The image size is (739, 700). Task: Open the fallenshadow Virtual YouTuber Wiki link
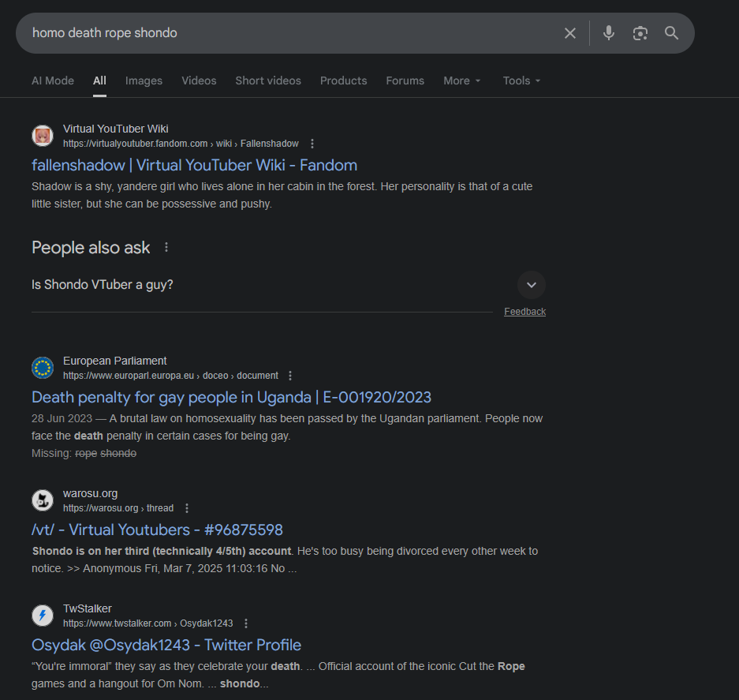coord(194,165)
